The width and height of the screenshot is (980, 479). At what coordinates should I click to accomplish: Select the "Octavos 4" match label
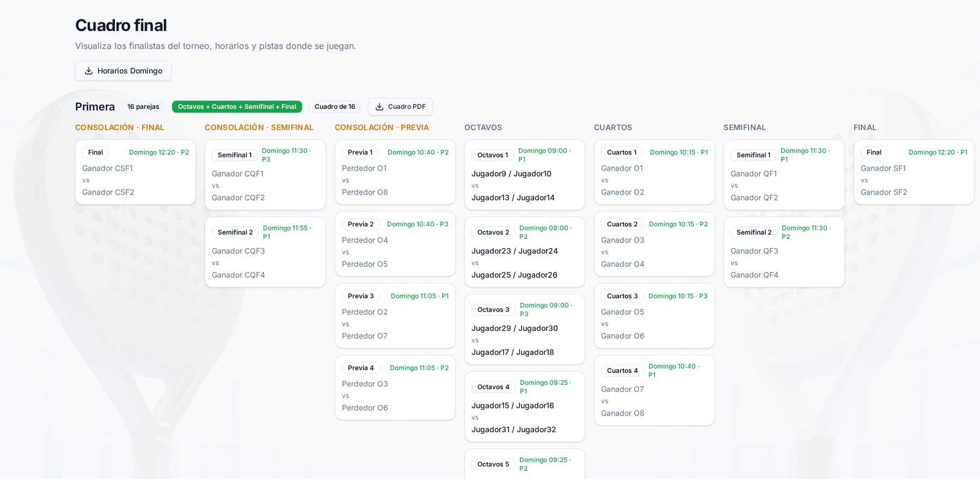pyautogui.click(x=493, y=387)
